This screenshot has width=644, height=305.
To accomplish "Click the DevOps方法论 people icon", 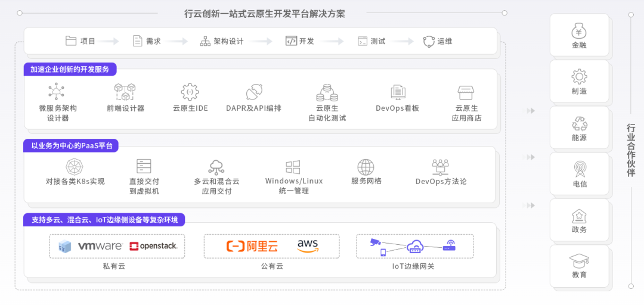I will tap(441, 166).
